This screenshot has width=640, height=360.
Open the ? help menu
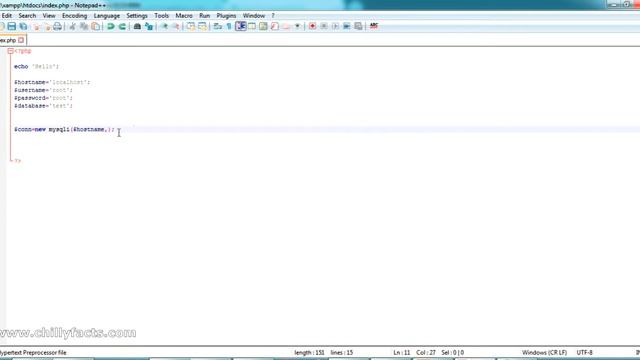[273, 16]
